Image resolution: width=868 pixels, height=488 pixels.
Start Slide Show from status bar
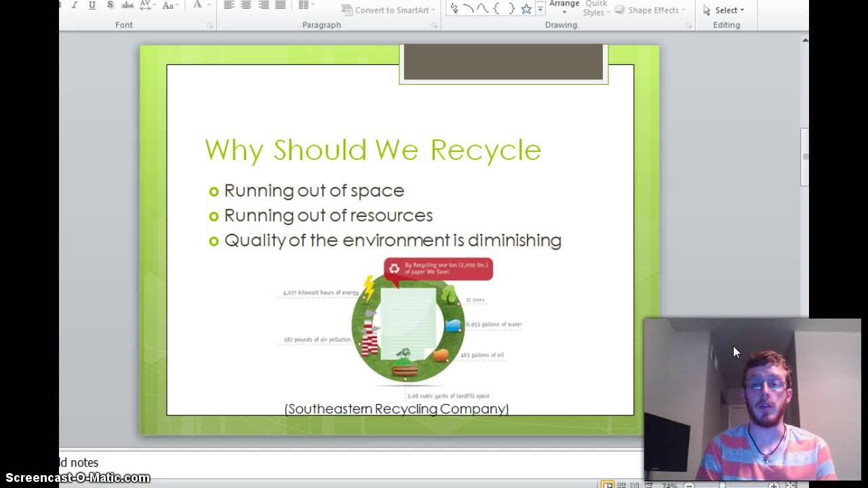click(x=648, y=485)
